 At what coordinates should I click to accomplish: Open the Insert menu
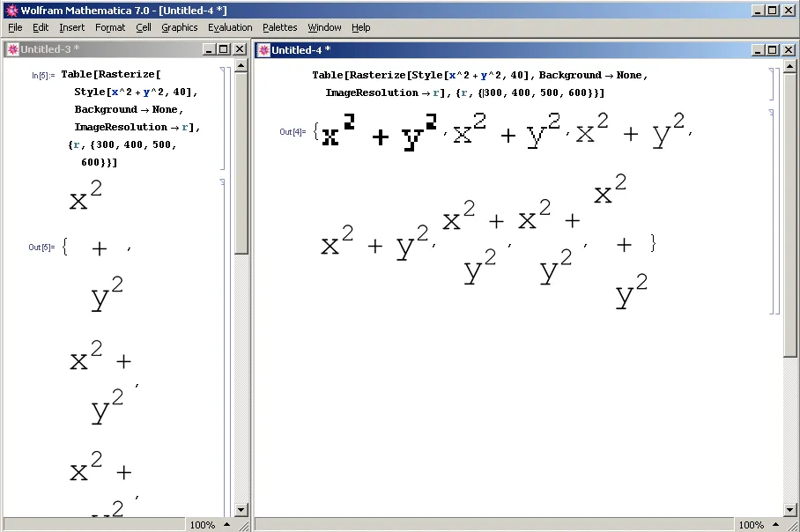[x=72, y=27]
